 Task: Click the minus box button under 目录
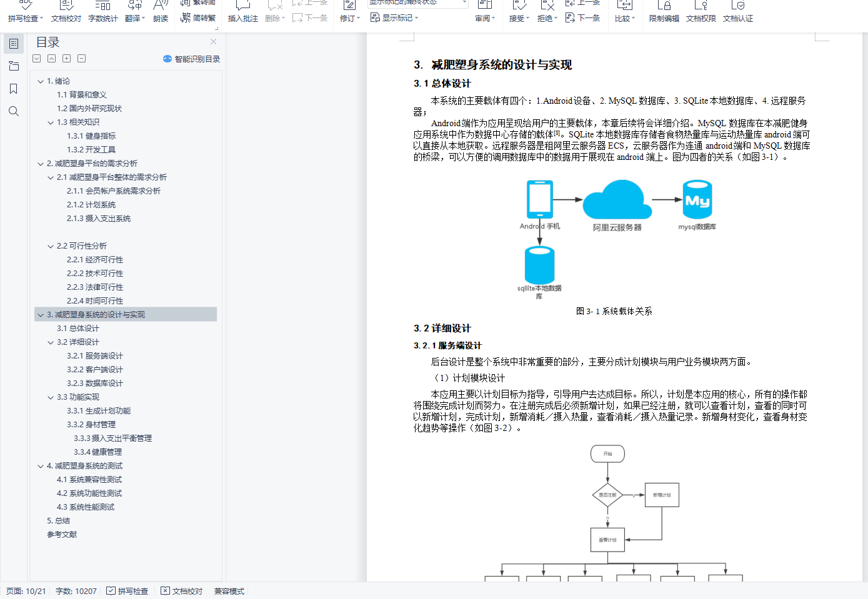coord(81,59)
